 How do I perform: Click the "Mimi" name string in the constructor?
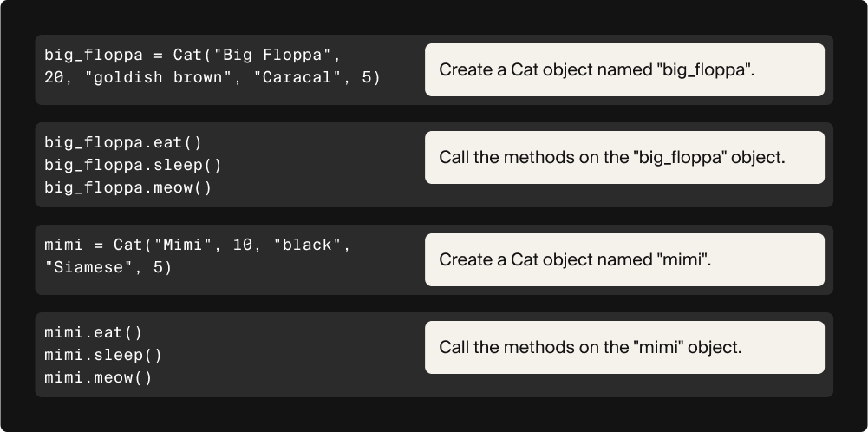pyautogui.click(x=182, y=245)
